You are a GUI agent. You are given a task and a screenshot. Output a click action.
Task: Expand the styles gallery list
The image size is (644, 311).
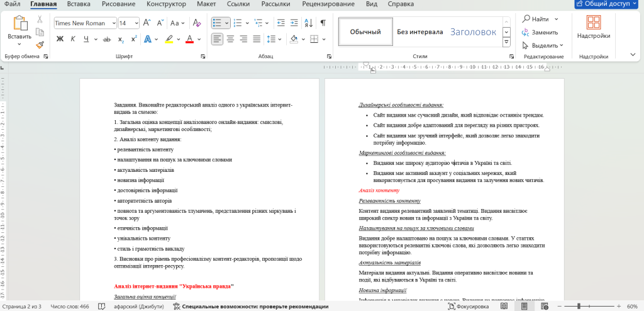pyautogui.click(x=506, y=43)
